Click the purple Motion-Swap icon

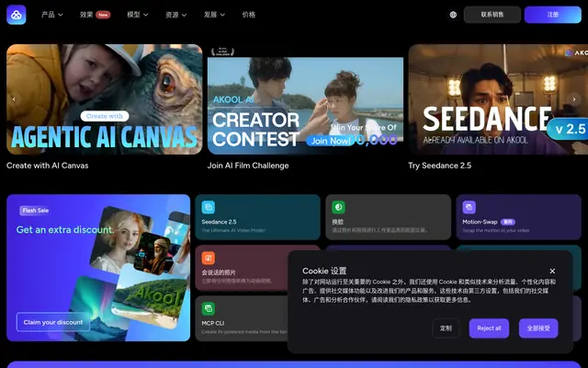[x=469, y=207]
